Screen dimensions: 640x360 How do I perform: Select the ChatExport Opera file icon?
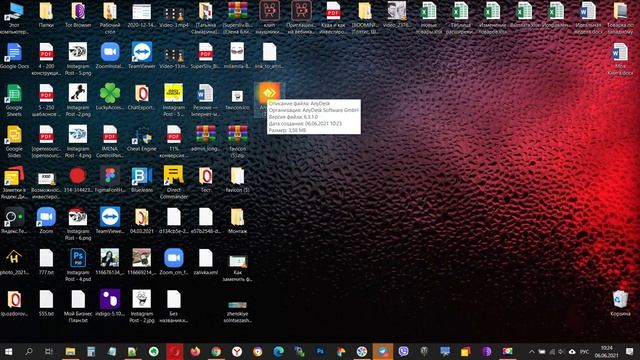pos(142,93)
